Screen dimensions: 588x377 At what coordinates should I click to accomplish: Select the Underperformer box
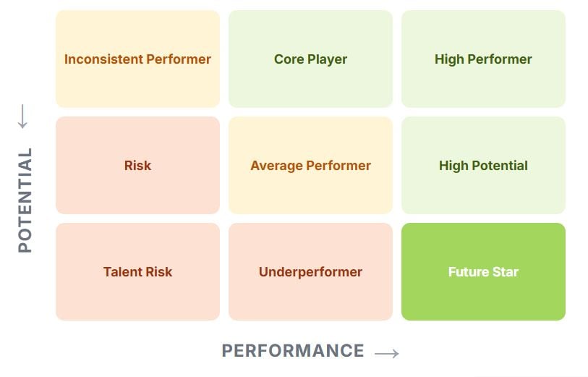310,272
